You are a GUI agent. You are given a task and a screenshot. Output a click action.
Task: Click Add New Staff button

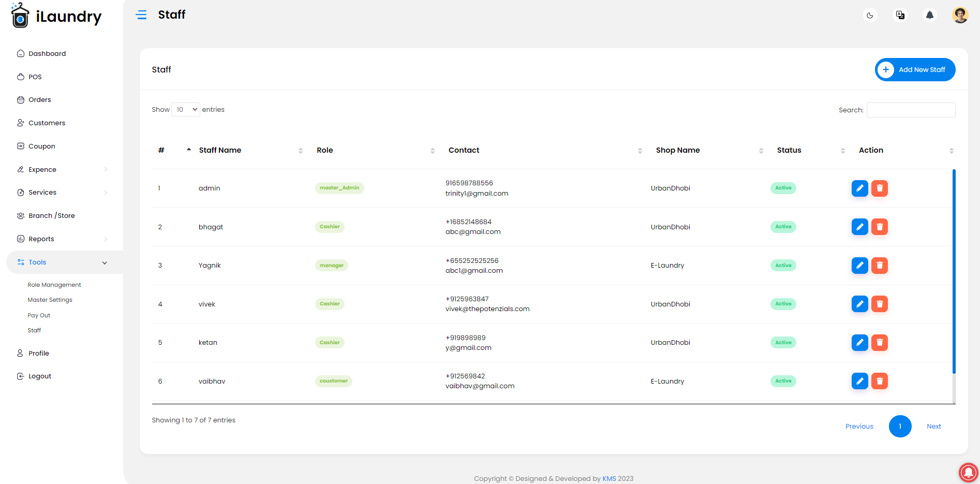[915, 70]
